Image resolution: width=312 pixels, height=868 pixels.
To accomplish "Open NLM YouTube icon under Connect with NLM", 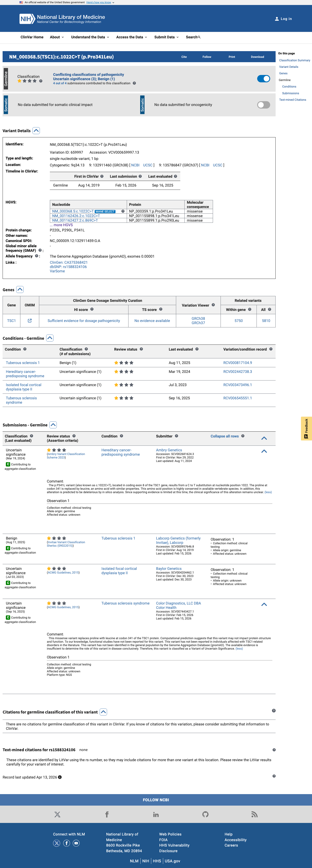I will tap(76, 843).
